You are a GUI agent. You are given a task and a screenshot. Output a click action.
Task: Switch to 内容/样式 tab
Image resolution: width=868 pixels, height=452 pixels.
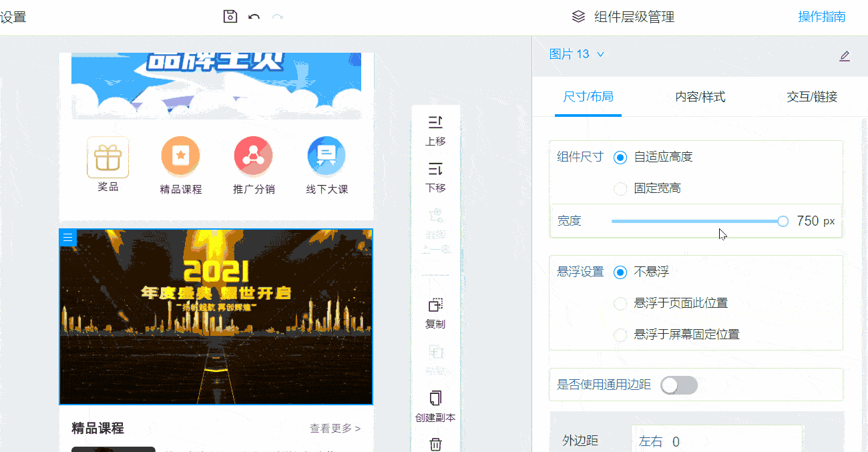tap(700, 97)
